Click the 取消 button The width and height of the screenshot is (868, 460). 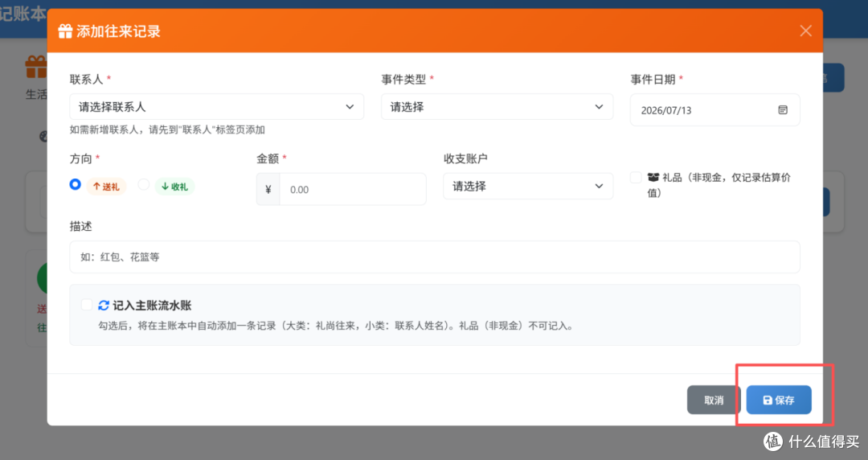click(714, 400)
